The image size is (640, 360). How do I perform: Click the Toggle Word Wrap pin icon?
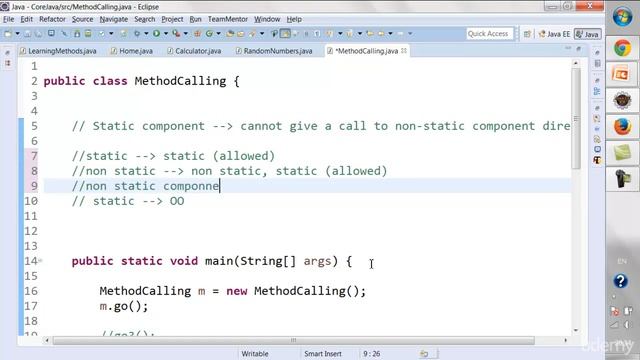click(275, 33)
